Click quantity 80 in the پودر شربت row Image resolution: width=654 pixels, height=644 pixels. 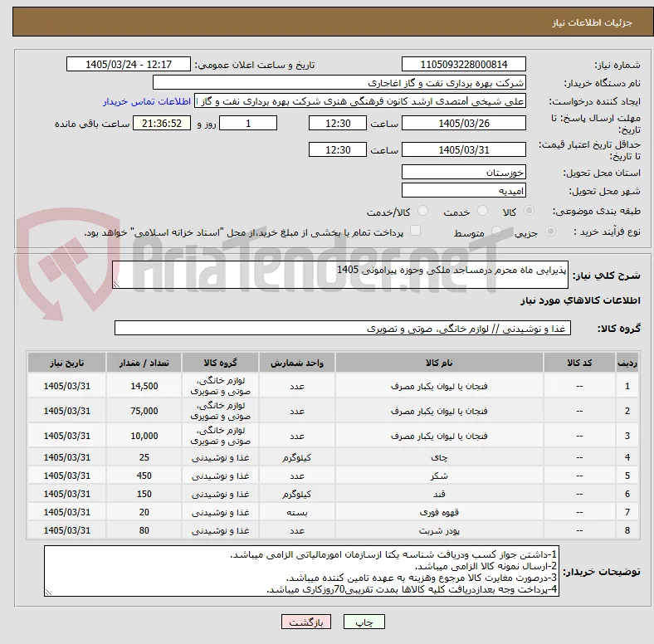[144, 530]
